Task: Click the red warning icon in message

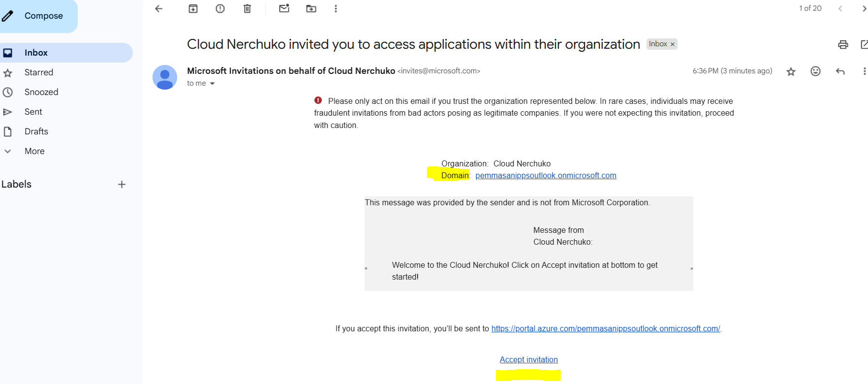Action: [x=318, y=100]
